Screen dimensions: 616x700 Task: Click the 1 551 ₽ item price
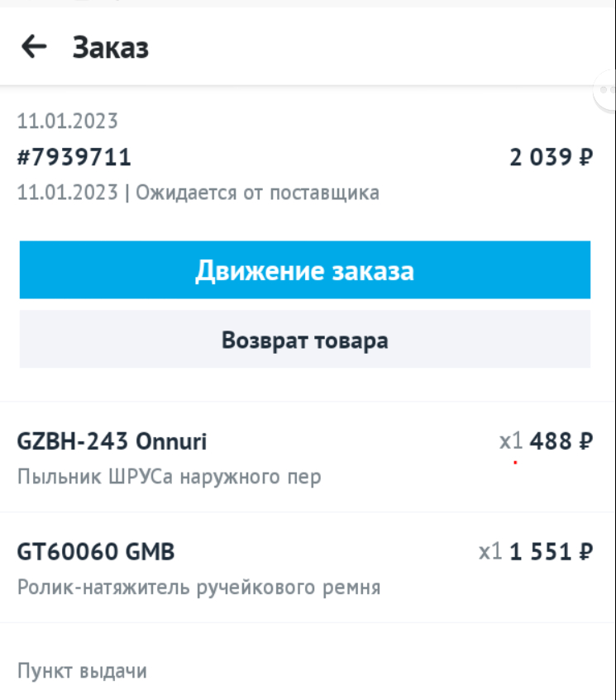tap(552, 552)
